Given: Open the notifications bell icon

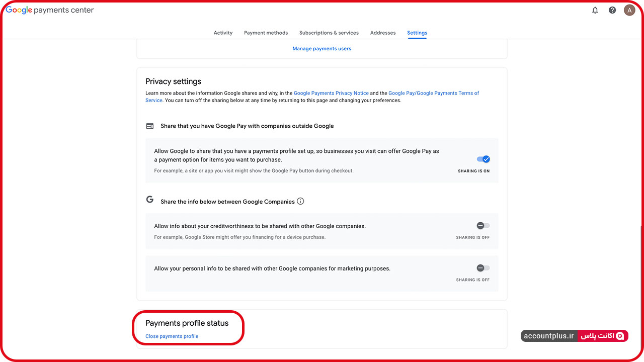Looking at the screenshot, I should coord(595,10).
